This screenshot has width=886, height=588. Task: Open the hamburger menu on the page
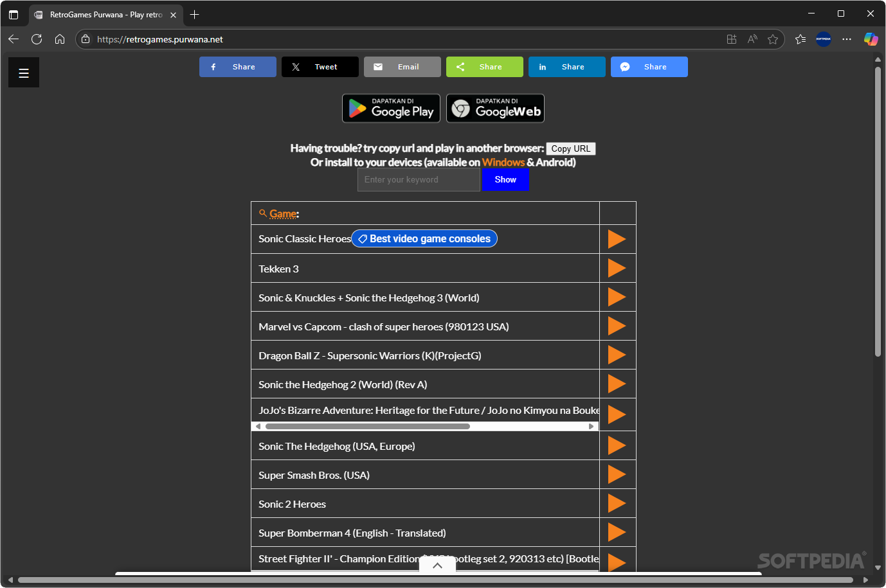click(24, 73)
